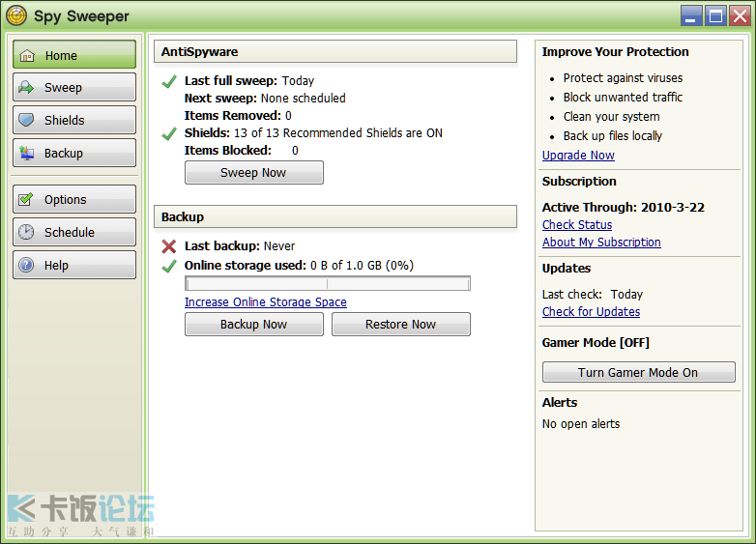Click 'Block unwanted traffic' text
756x544 pixels.
coord(623,98)
